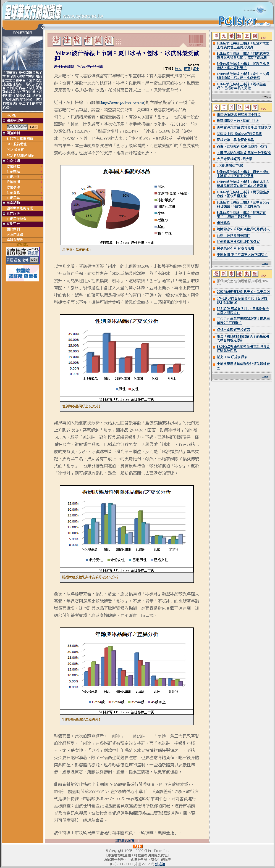
Task: Open the article 退稅用直撥省時又省力
Action: coord(233,329)
